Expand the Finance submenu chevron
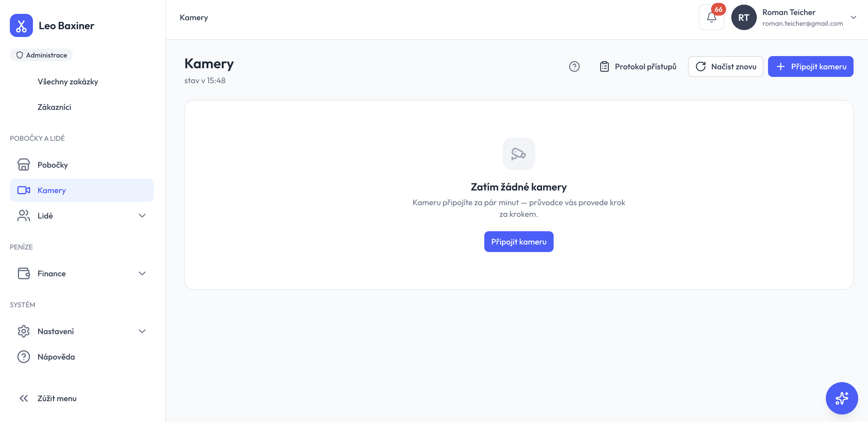This screenshot has width=868, height=422. pyautogui.click(x=142, y=273)
